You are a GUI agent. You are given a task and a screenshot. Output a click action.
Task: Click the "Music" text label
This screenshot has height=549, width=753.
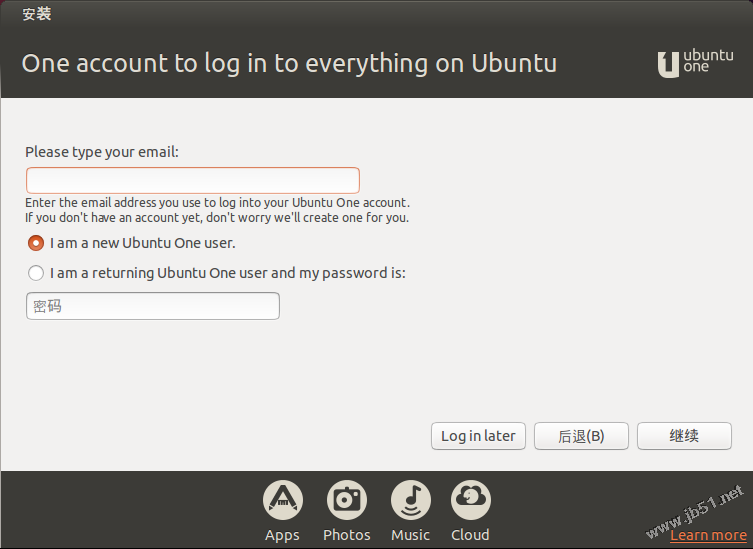410,535
